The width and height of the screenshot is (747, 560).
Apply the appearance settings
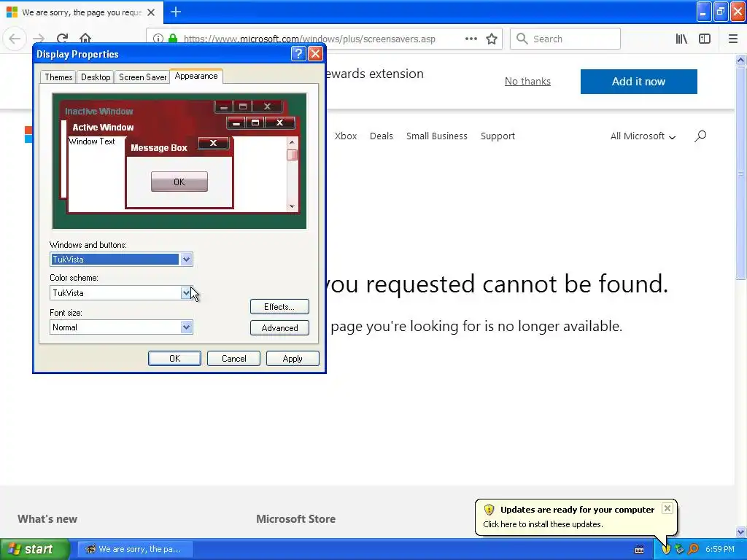(x=293, y=359)
